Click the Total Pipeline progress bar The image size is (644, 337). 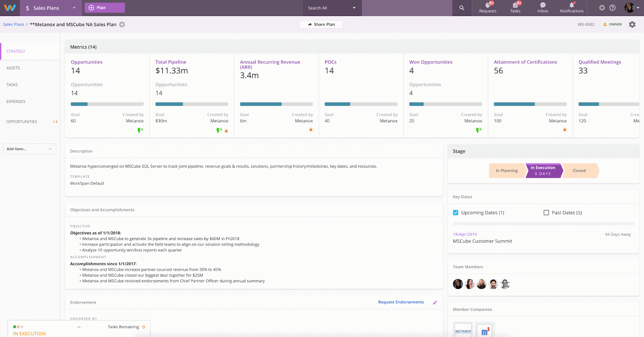tap(192, 104)
